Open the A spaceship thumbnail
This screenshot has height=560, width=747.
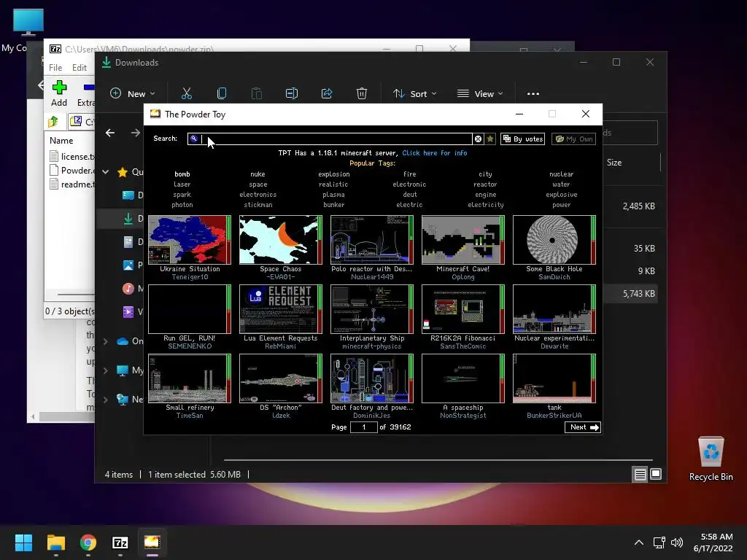(463, 378)
